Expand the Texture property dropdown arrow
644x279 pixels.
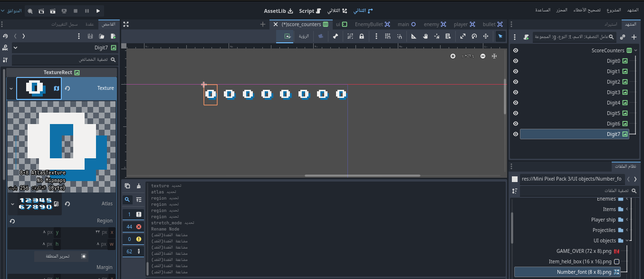(x=11, y=88)
